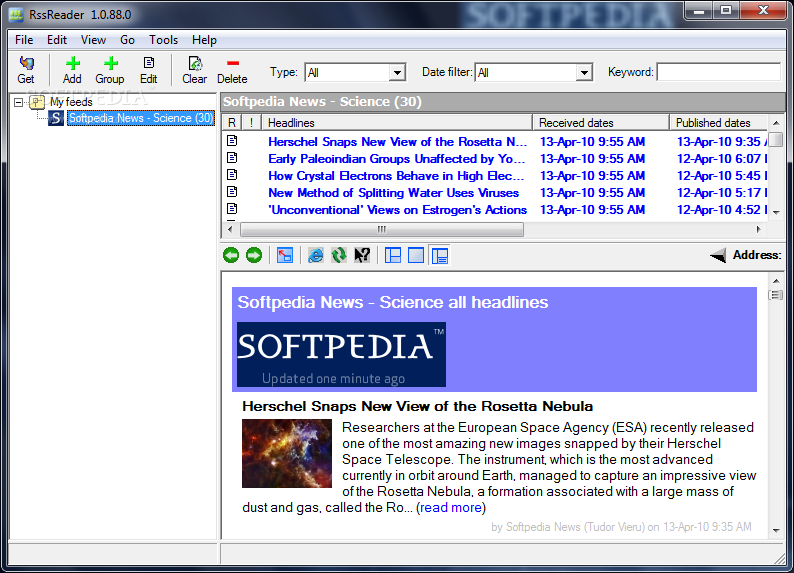Click the ! column header
794x573 pixels.
251,122
